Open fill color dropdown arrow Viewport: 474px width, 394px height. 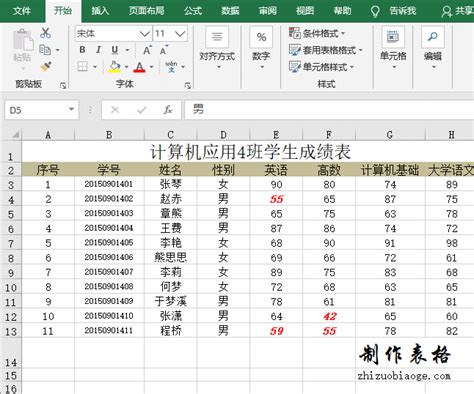[x=126, y=67]
